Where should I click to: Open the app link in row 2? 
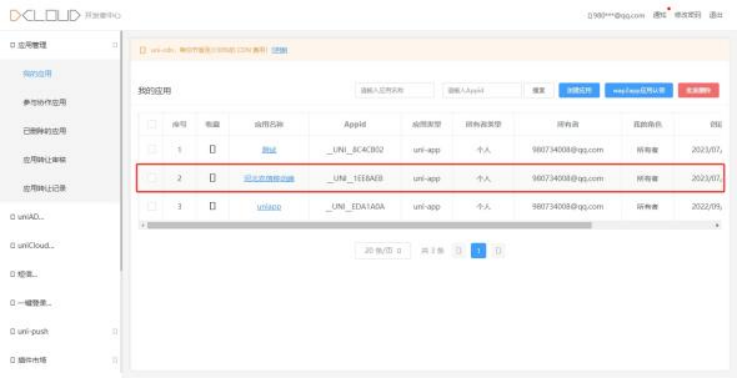click(x=269, y=178)
